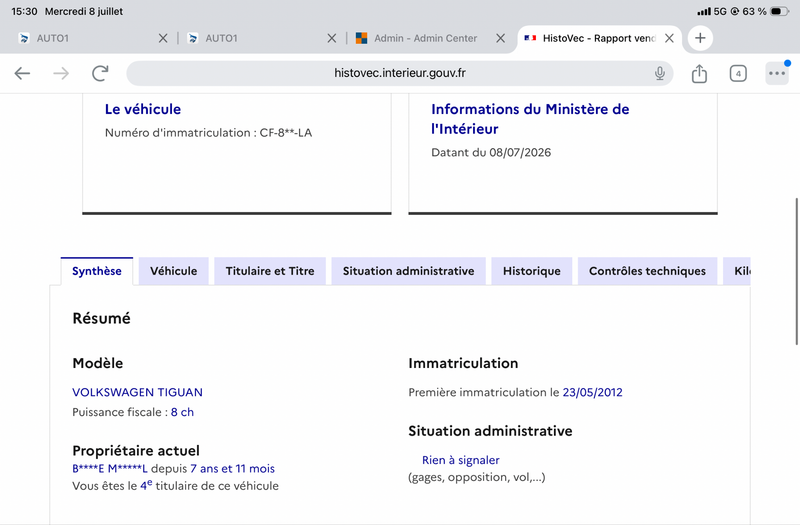Click the VOLKSWAGEN TIGUAN model text
The image size is (800, 525).
click(137, 392)
